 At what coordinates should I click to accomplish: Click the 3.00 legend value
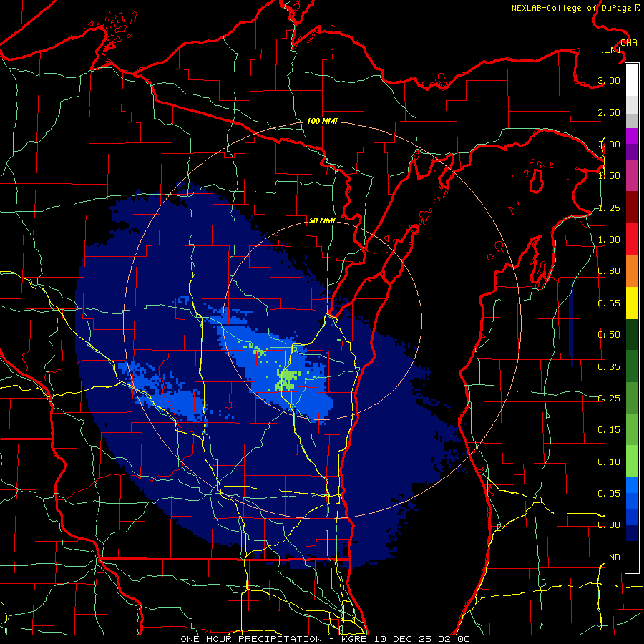[609, 80]
